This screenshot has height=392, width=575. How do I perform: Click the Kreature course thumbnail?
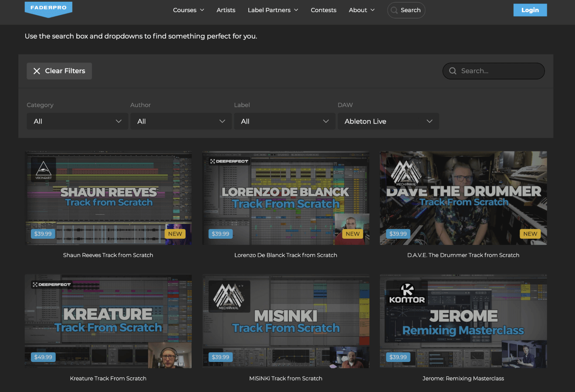pyautogui.click(x=108, y=321)
